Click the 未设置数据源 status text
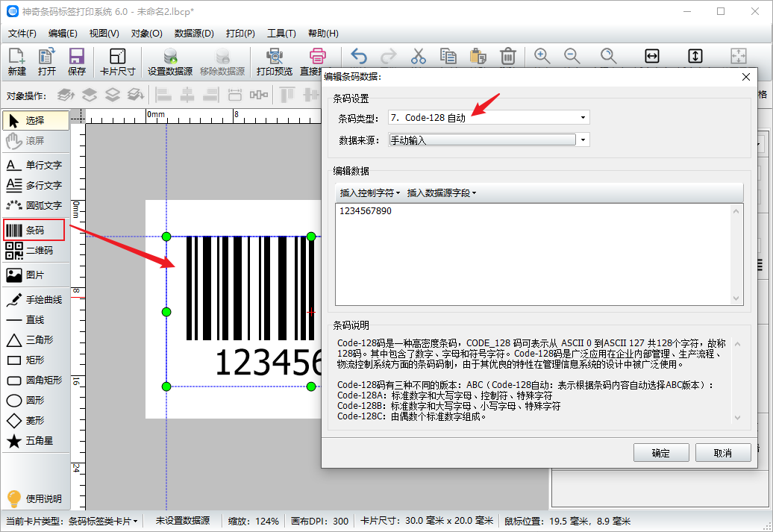The height and width of the screenshot is (532, 773). pyautogui.click(x=183, y=521)
